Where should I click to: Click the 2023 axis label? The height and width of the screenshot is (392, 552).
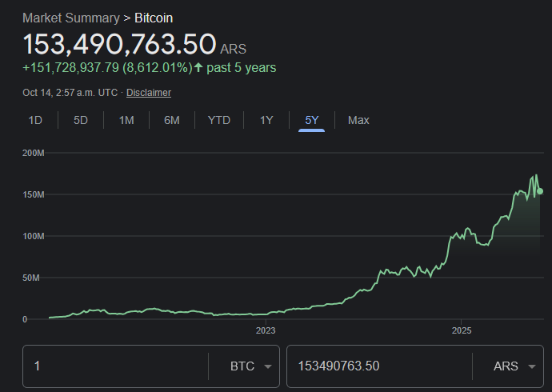pos(266,330)
